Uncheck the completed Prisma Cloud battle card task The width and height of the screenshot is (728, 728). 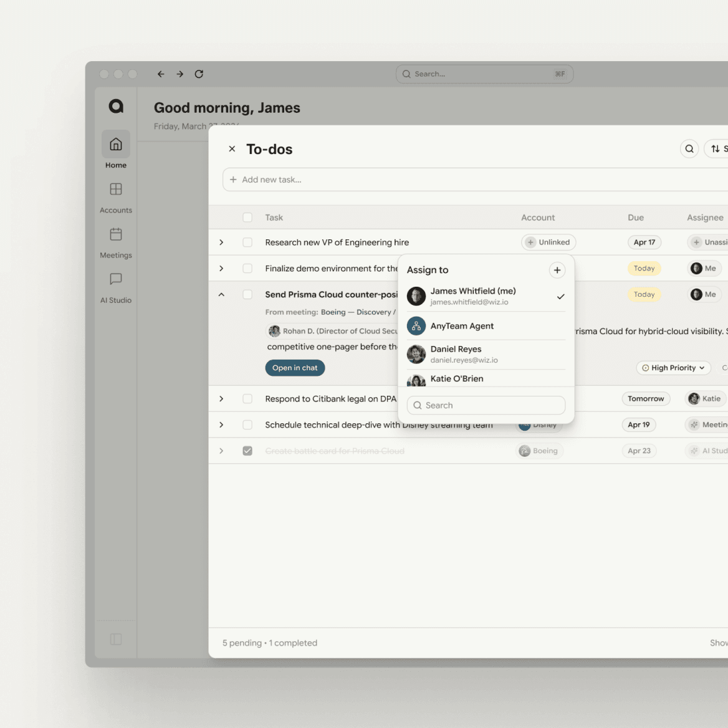coord(247,451)
